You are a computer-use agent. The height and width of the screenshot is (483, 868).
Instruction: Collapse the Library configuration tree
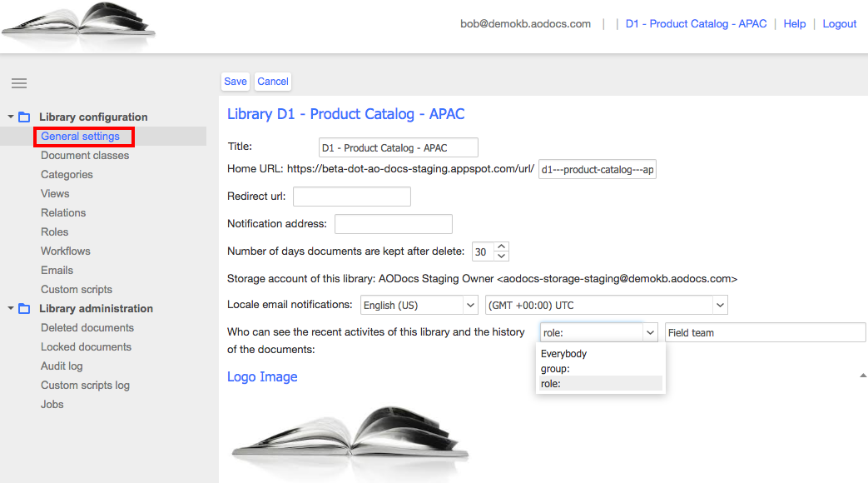pos(9,117)
